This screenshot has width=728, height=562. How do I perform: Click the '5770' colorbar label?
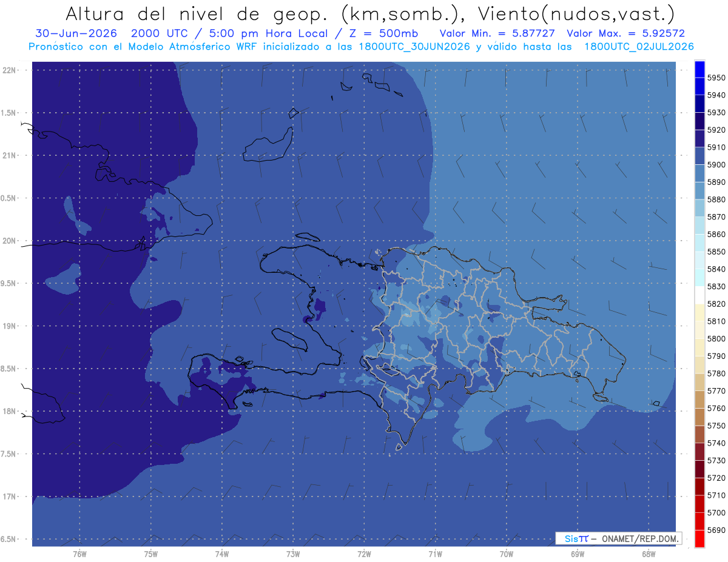point(716,391)
